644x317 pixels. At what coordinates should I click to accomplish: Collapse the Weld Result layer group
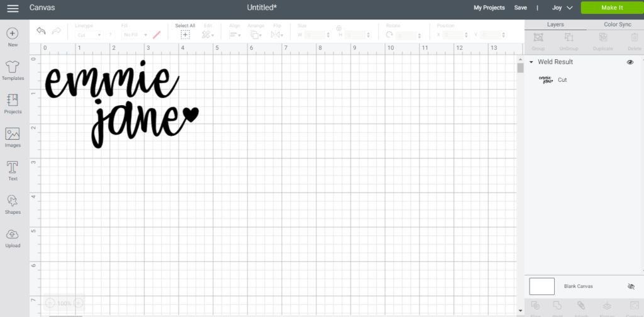(531, 62)
